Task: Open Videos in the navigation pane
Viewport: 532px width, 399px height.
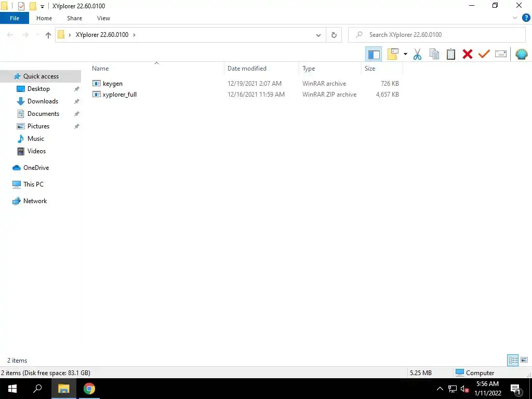Action: pos(36,151)
